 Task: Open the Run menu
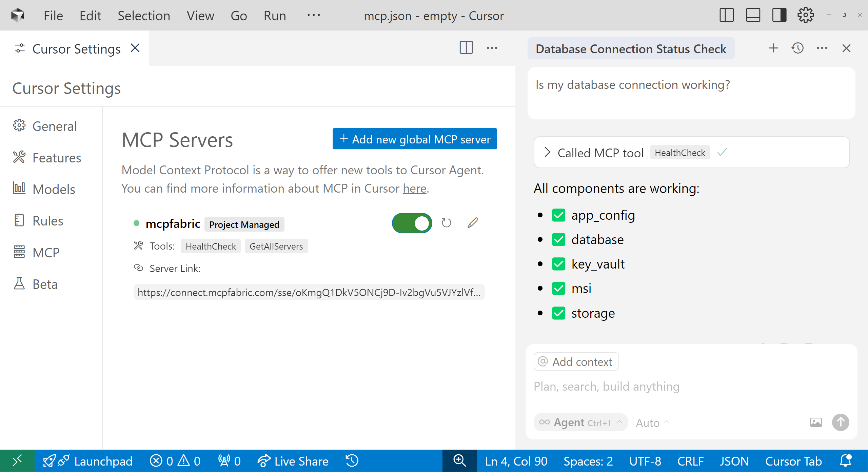pos(275,15)
